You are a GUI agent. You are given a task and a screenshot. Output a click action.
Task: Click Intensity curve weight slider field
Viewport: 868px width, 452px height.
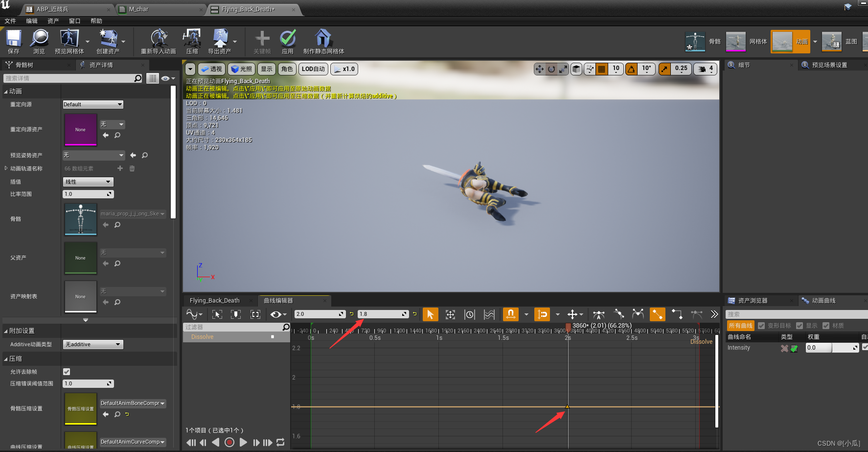point(832,348)
